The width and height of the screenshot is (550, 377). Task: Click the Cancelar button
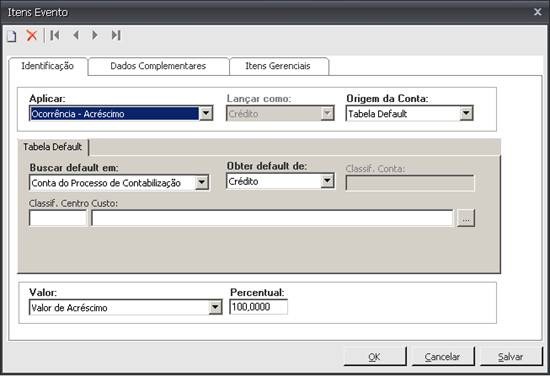tap(443, 357)
